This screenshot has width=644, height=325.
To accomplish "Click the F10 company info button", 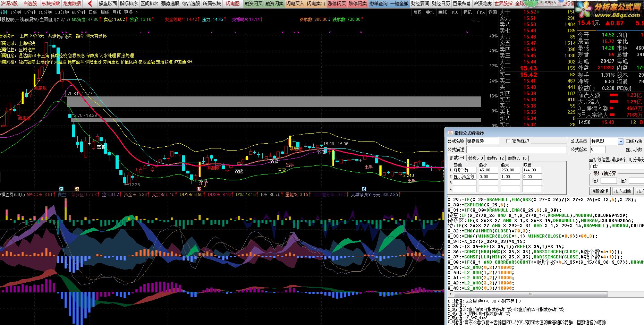I will (x=455, y=12).
